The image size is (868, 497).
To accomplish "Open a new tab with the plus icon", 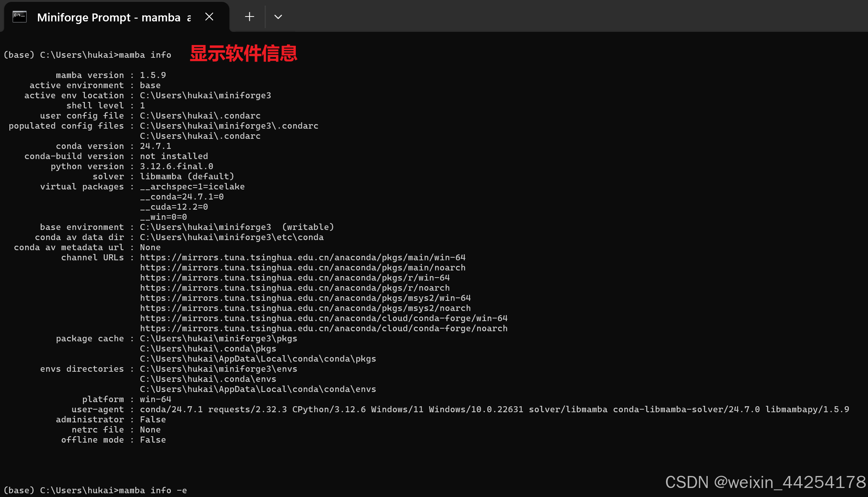I will click(249, 17).
